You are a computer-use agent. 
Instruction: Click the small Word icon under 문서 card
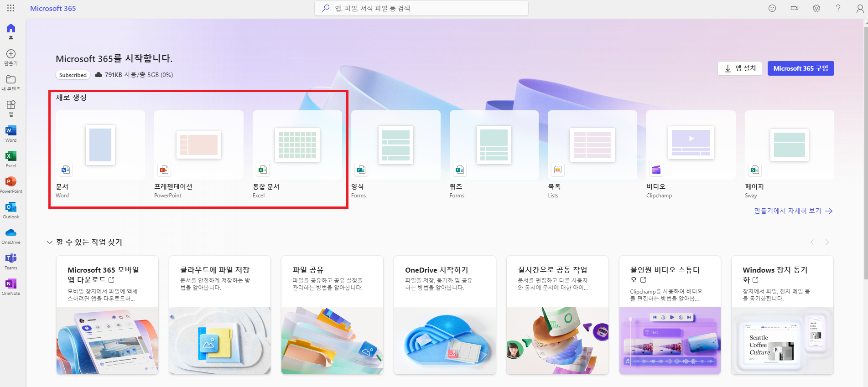[x=66, y=170]
